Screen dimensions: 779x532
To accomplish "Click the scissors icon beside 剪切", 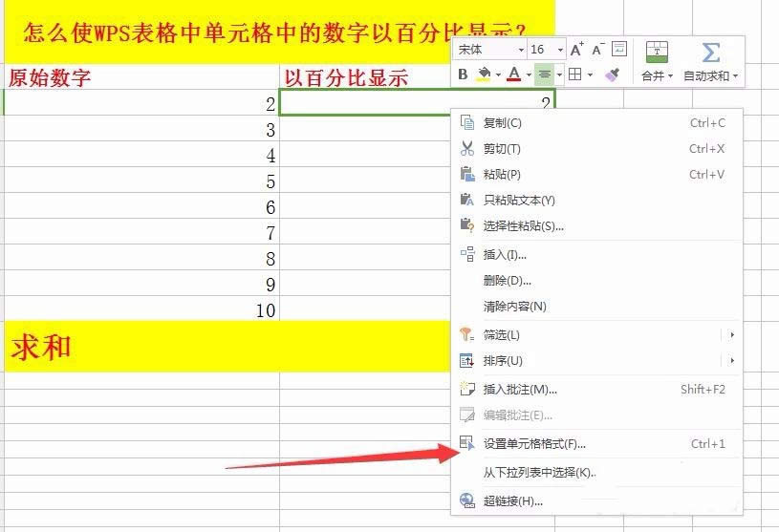I will click(467, 148).
